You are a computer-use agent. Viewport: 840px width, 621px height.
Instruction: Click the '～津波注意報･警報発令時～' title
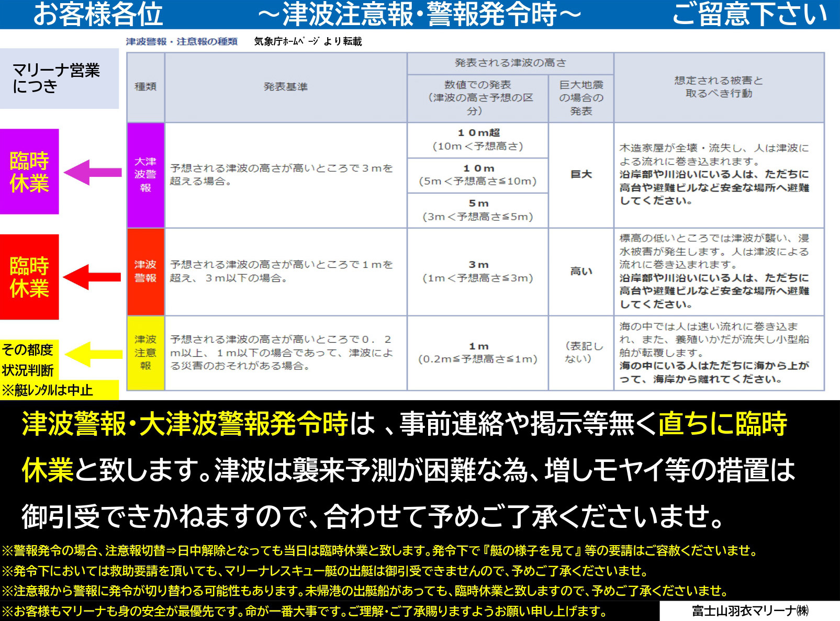419,14
